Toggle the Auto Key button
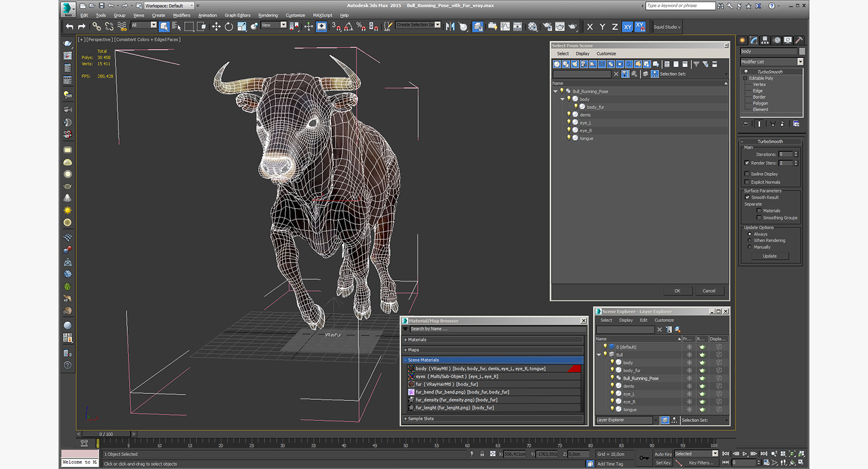868x469 pixels. (x=663, y=454)
